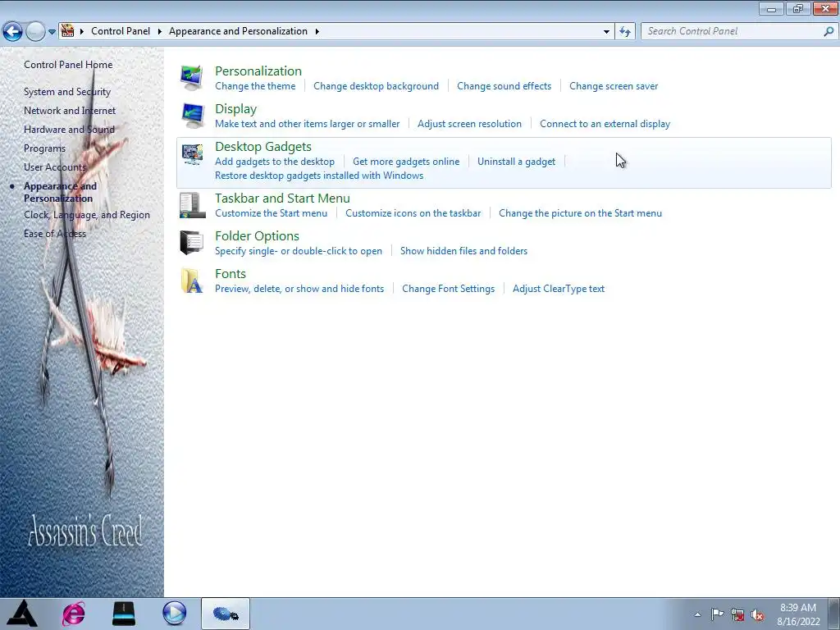Select the active Control Panel taskbar button

coord(226,614)
